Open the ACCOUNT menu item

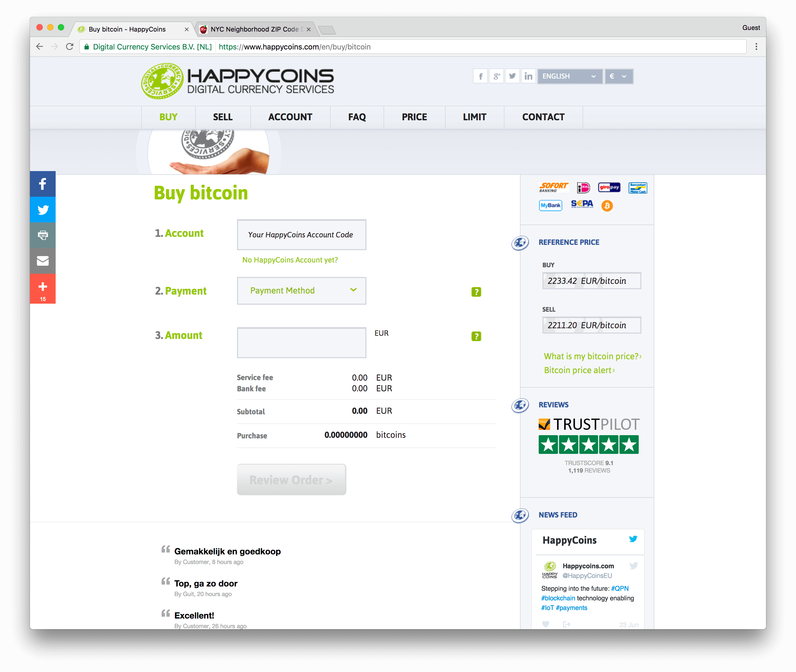290,117
